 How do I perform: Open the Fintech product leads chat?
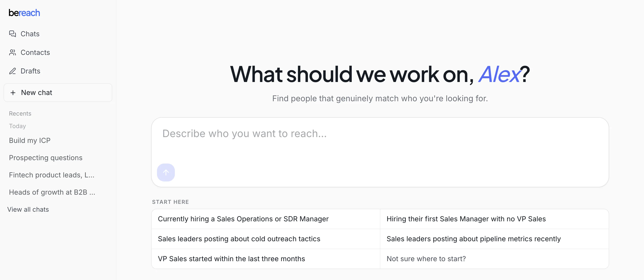point(52,175)
